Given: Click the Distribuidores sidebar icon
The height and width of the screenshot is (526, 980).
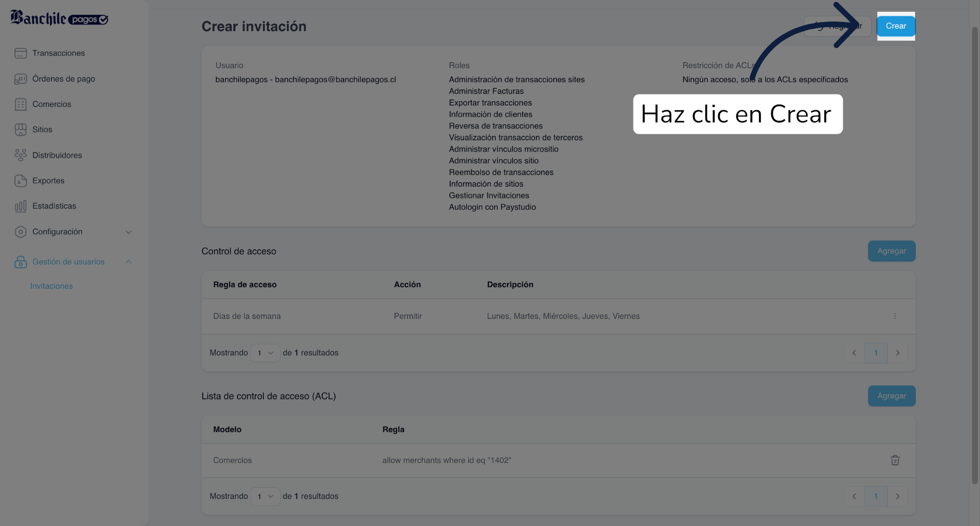Looking at the screenshot, I should coord(20,155).
